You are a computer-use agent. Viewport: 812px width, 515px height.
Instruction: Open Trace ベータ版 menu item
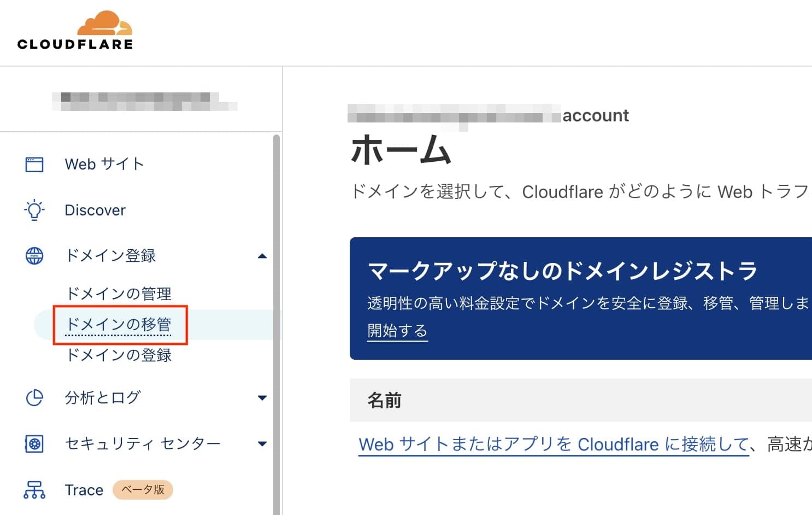84,490
